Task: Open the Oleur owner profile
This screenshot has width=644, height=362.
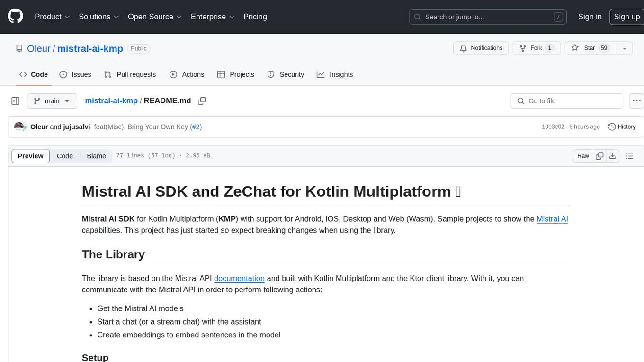Action: click(x=39, y=48)
